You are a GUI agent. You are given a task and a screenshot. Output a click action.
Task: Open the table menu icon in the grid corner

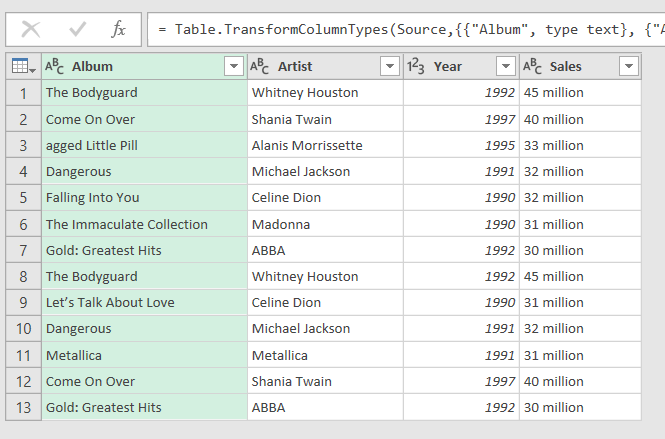click(x=24, y=67)
